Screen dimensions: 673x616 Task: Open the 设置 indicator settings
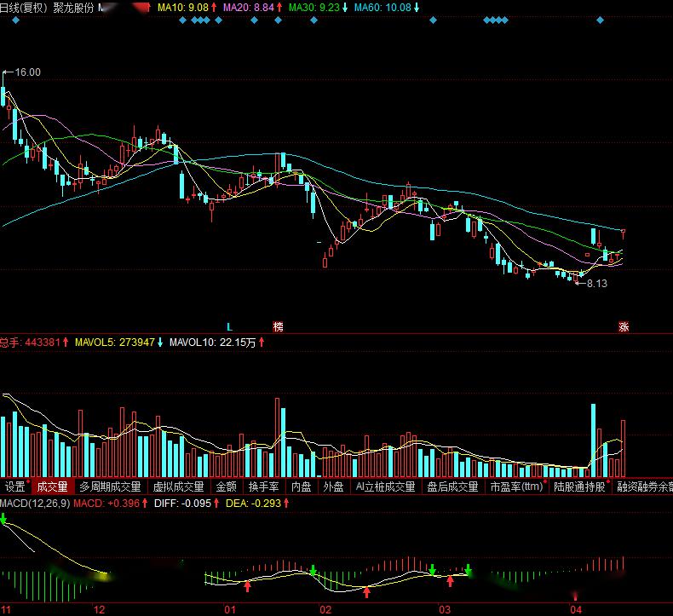click(x=15, y=486)
